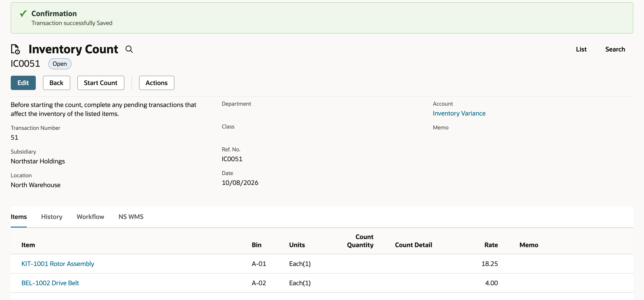The width and height of the screenshot is (644, 300).
Task: Click the IC0051 record number heading
Action: pyautogui.click(x=25, y=64)
